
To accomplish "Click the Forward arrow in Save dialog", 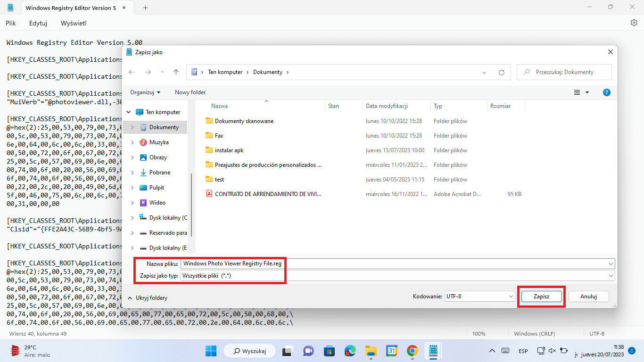I will tap(148, 72).
